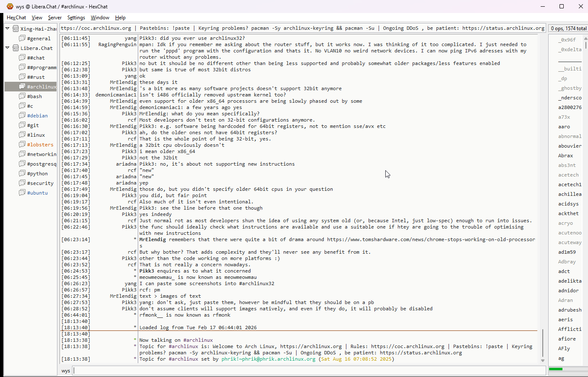Click the ##rust channel icon in tree
The image size is (588, 377).
tap(22, 77)
